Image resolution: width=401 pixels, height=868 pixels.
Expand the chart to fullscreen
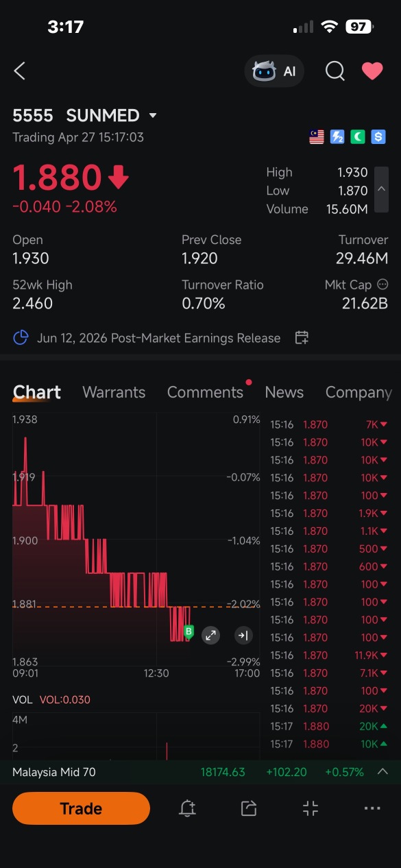click(211, 636)
